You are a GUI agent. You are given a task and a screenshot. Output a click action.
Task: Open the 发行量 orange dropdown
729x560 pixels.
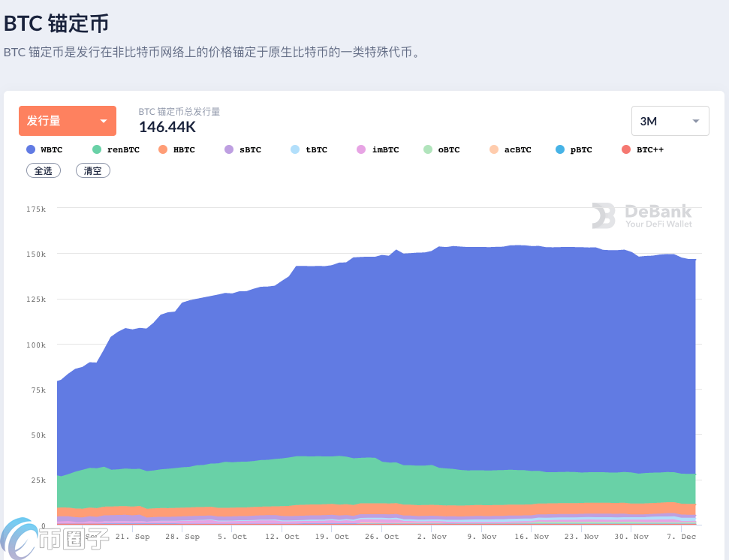(x=67, y=121)
